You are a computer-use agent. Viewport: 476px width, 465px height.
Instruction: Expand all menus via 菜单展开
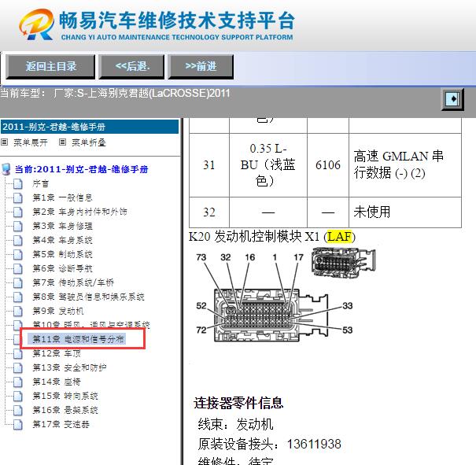tap(31, 142)
